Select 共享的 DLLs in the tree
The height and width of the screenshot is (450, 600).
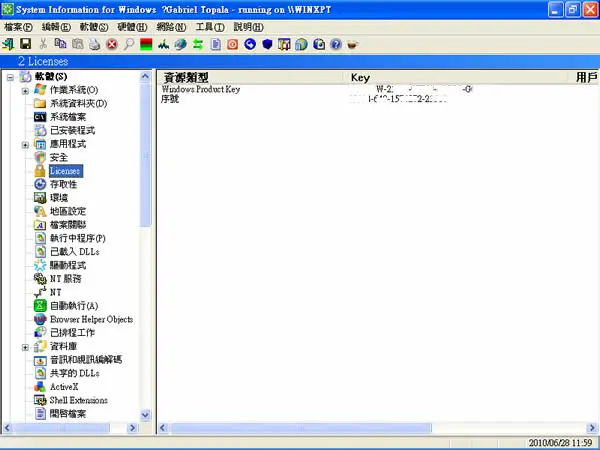[x=75, y=373]
